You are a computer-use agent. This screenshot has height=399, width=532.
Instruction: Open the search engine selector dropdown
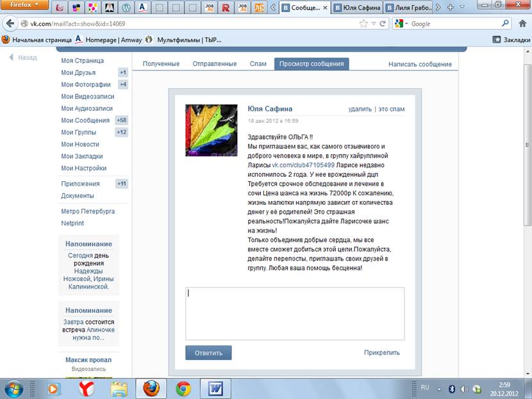coord(401,24)
